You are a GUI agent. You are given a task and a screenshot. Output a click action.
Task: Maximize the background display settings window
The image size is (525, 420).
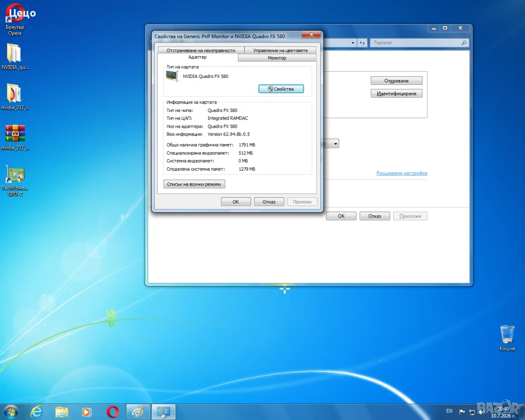click(x=445, y=28)
